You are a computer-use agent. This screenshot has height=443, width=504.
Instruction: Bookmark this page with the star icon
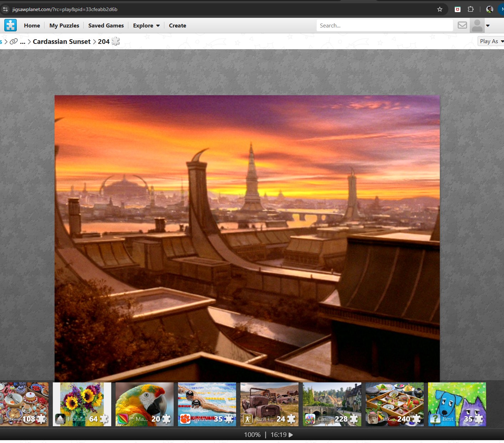pos(440,9)
